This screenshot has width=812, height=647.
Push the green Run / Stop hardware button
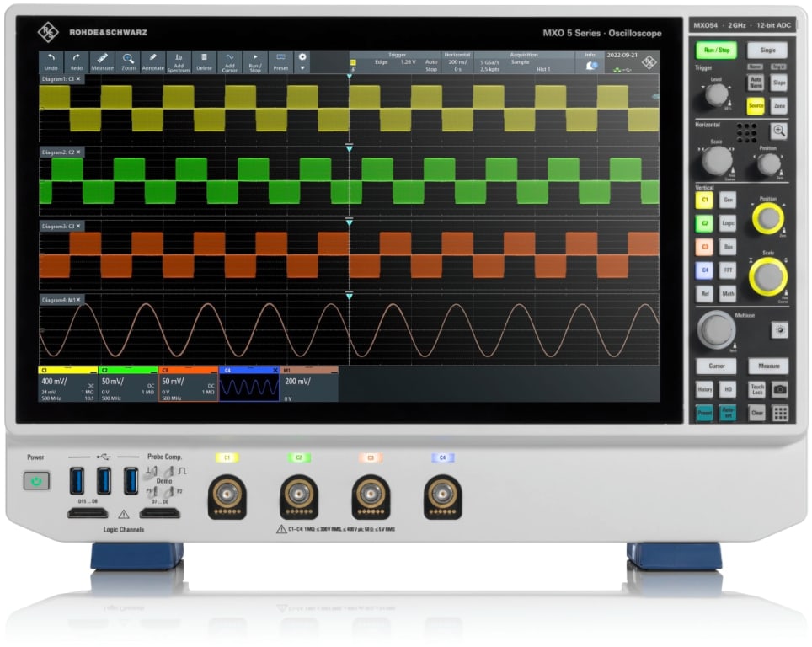point(716,51)
